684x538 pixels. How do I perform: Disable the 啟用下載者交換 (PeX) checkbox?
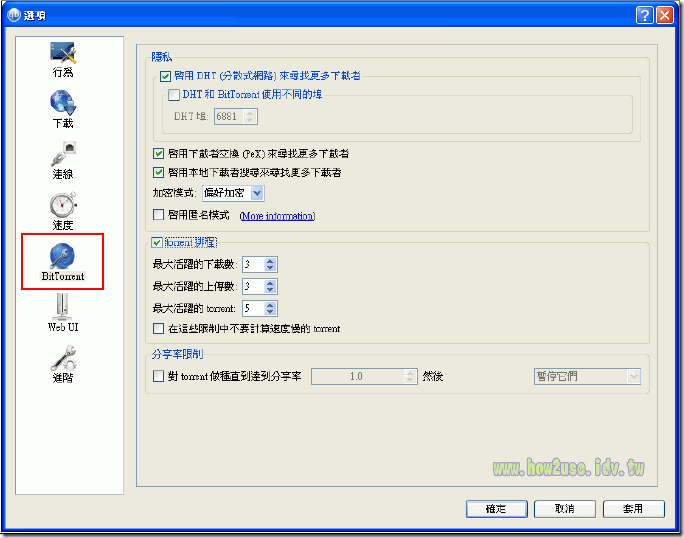[x=158, y=154]
